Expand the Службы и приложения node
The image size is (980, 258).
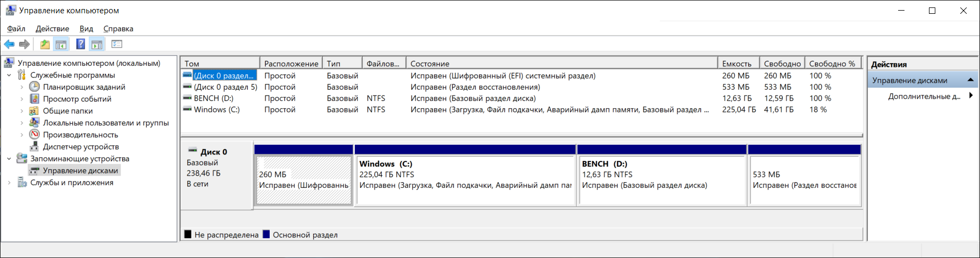(x=9, y=183)
